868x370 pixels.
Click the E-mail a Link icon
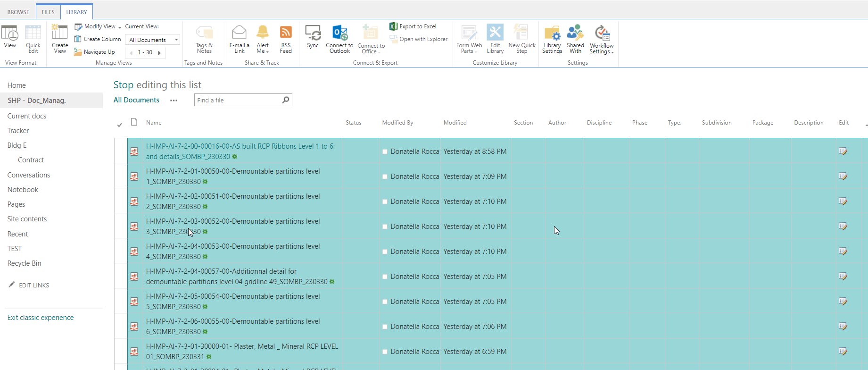pyautogui.click(x=240, y=33)
